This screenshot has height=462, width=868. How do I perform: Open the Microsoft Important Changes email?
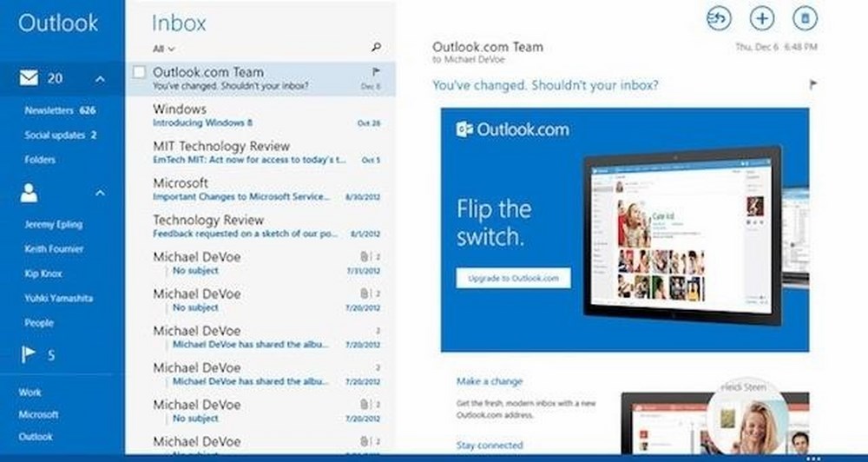coord(260,189)
